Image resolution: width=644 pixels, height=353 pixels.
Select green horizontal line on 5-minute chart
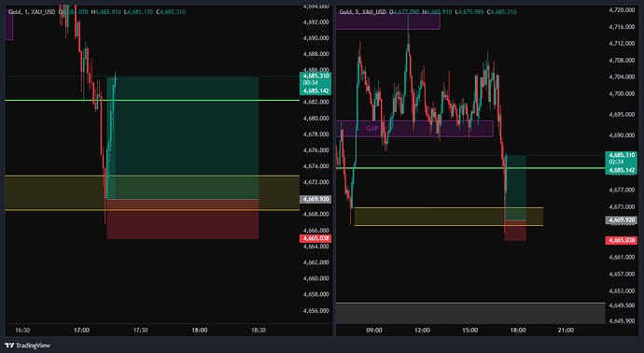click(470, 168)
